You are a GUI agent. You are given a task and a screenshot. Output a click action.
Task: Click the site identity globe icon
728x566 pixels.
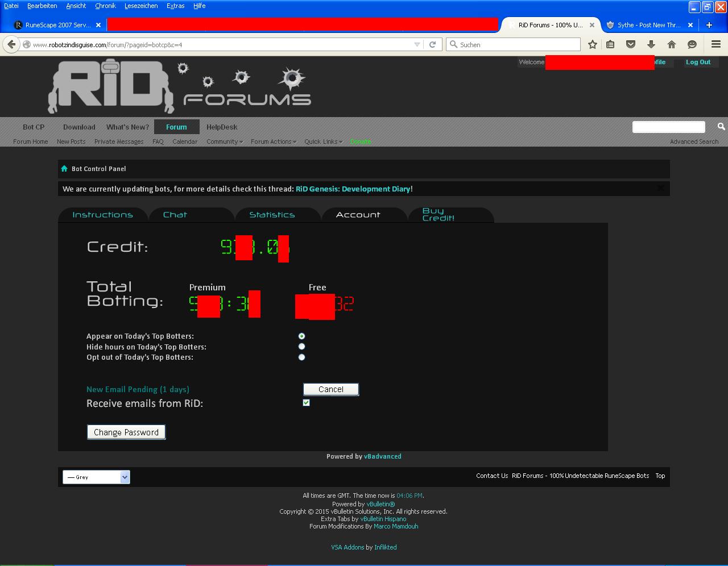(x=26, y=44)
